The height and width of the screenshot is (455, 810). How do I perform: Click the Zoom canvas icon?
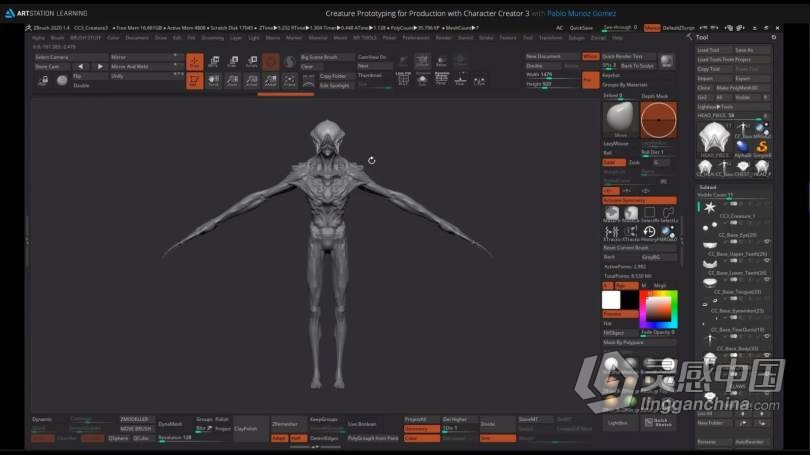pyautogui.click(x=232, y=81)
